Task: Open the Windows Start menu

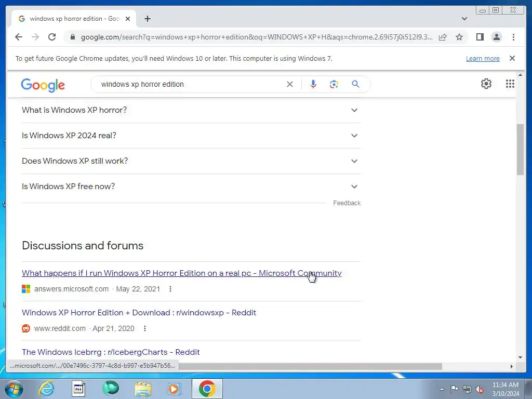Action: click(14, 389)
